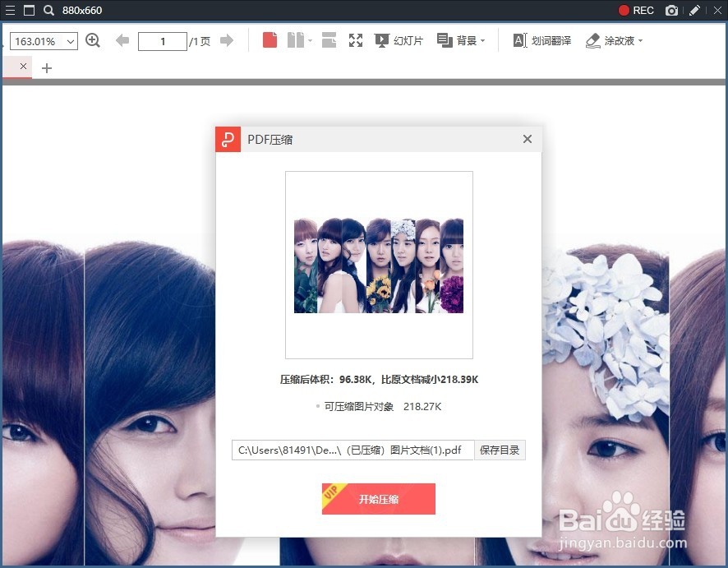
Task: Close the PDF压缩 dialog
Action: [528, 139]
